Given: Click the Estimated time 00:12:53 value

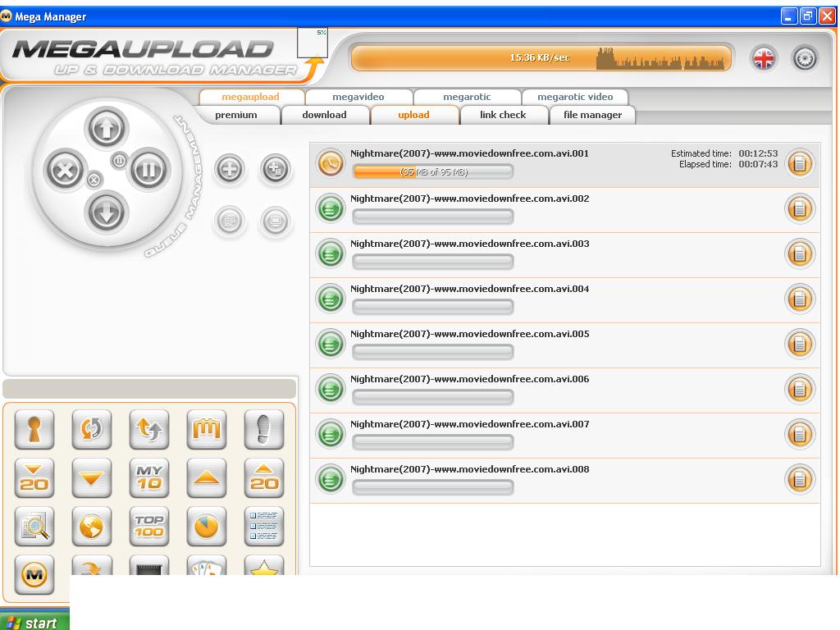Looking at the screenshot, I should pyautogui.click(x=758, y=153).
